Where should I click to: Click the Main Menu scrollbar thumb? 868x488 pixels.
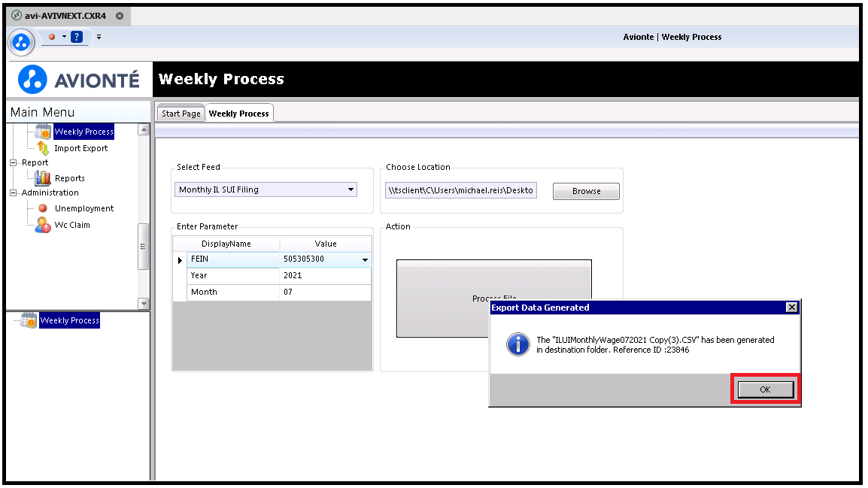point(144,246)
